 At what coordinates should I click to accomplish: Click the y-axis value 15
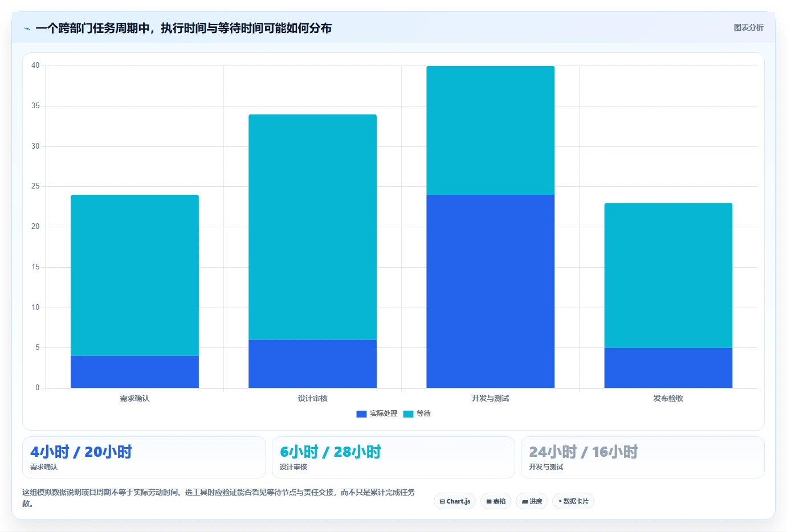[x=35, y=267]
